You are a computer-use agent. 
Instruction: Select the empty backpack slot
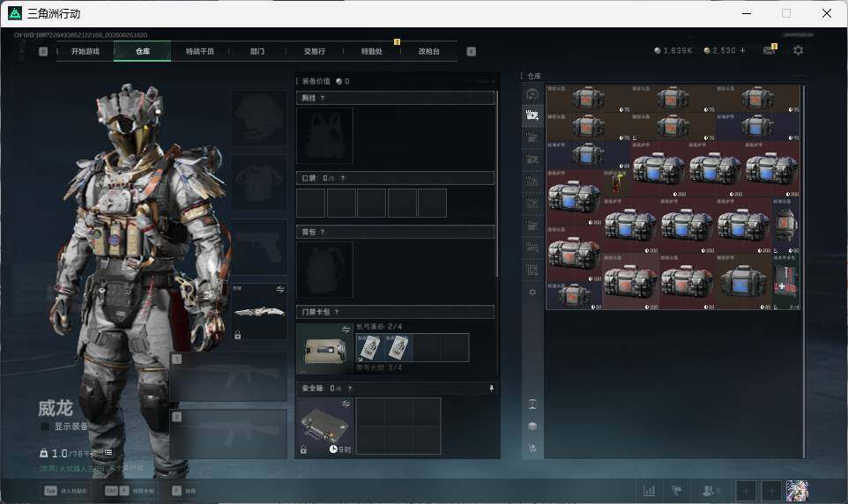coord(324,270)
